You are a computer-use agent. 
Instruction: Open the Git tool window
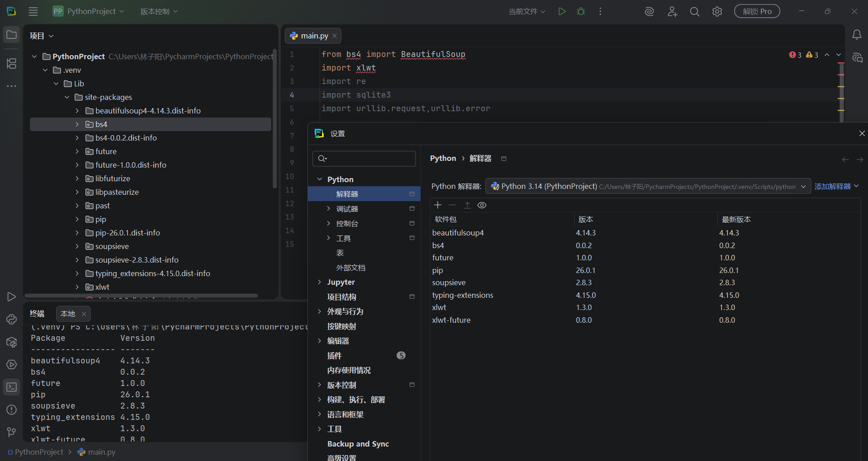click(x=12, y=433)
